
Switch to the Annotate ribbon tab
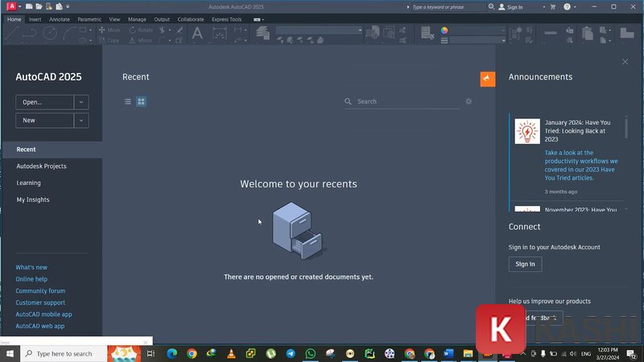click(x=59, y=19)
